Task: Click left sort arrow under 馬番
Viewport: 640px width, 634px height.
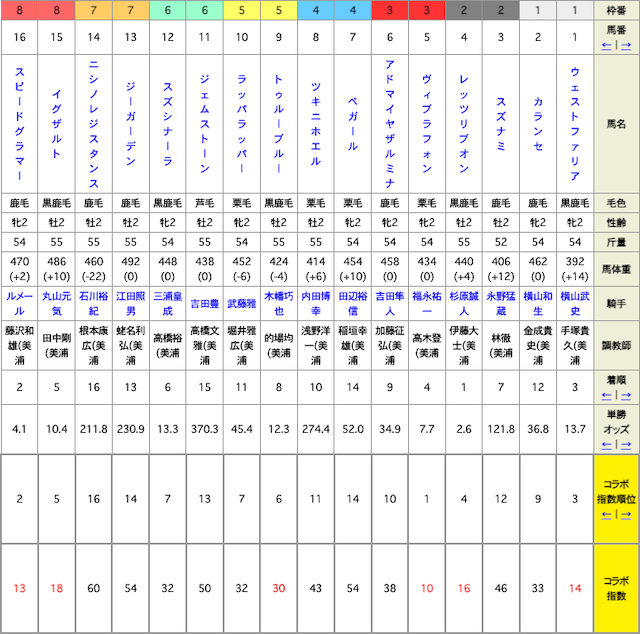Action: [607, 45]
